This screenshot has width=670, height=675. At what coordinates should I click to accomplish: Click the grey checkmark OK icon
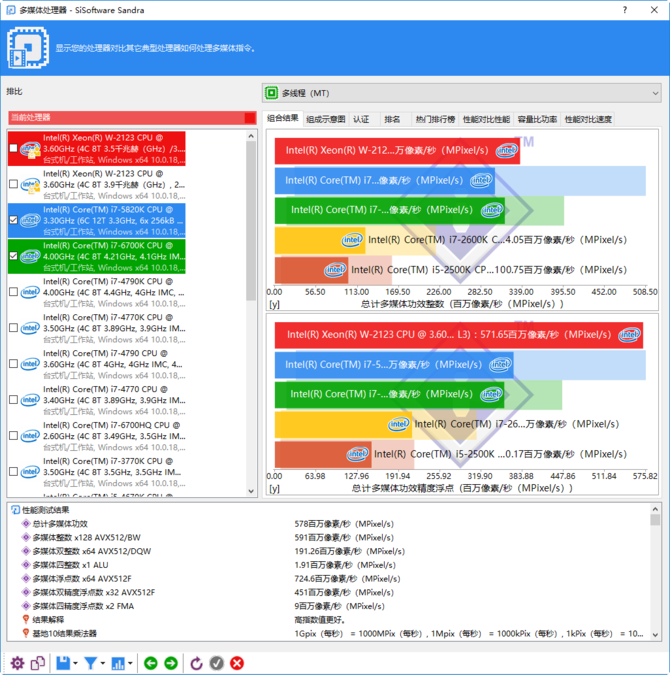[217, 663]
